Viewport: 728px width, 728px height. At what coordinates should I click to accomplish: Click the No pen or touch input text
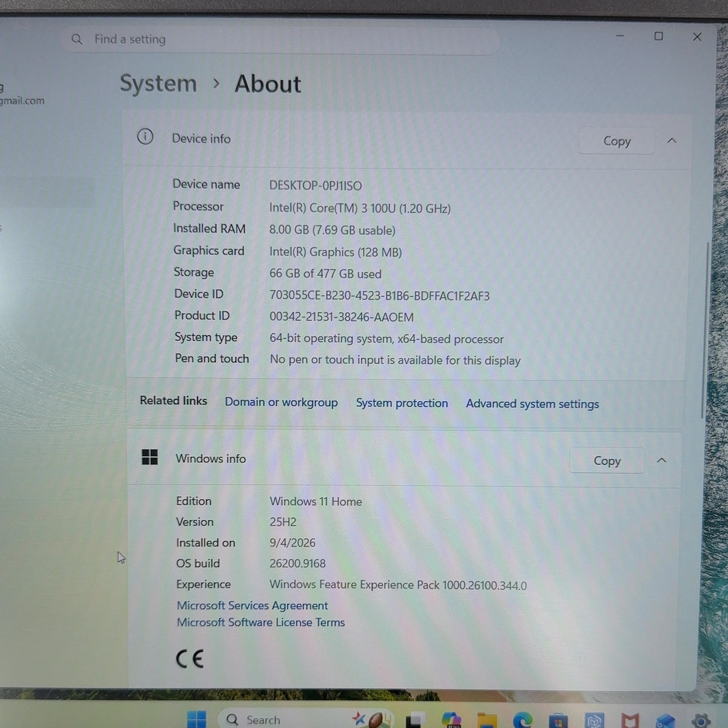[x=395, y=360]
